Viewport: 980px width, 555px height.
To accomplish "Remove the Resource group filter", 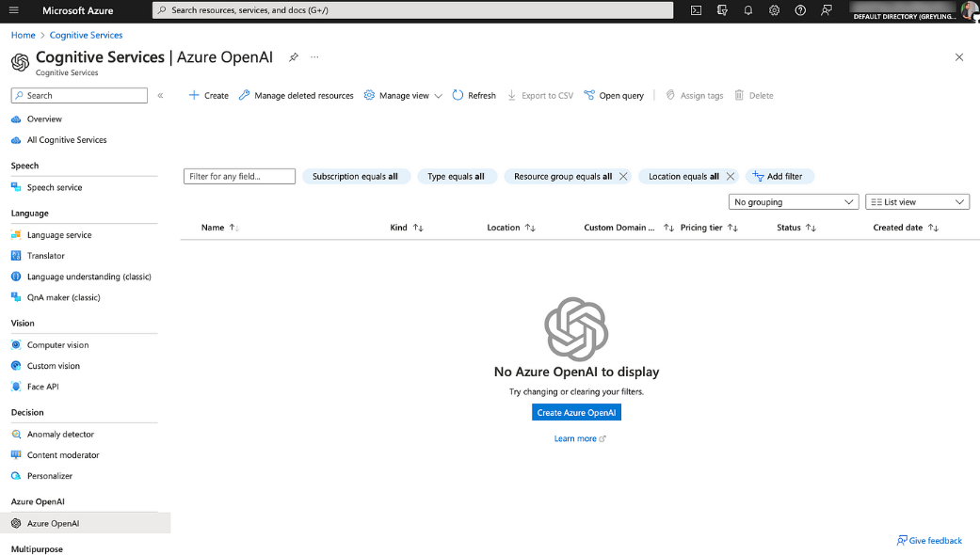I will coord(623,177).
